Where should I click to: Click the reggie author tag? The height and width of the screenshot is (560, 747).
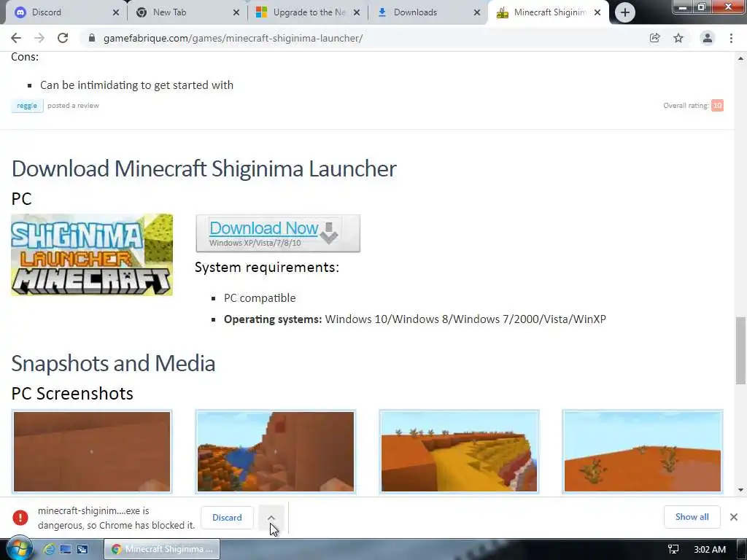[x=27, y=106]
